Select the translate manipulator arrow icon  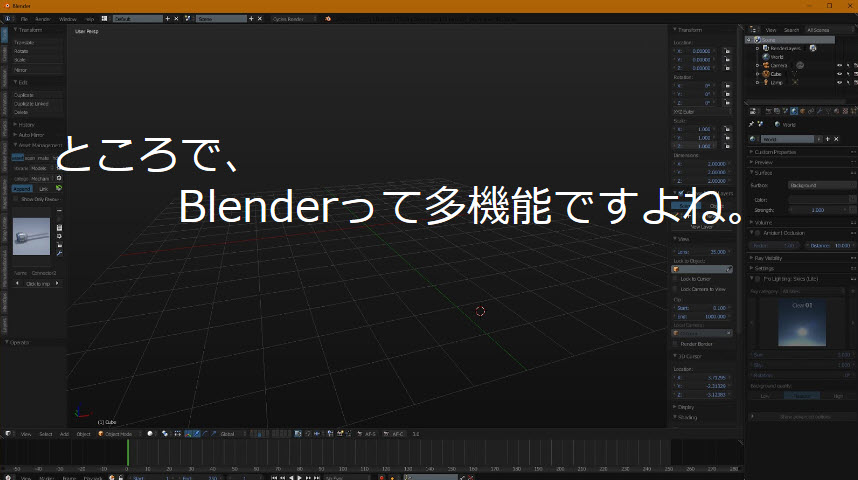(196, 434)
